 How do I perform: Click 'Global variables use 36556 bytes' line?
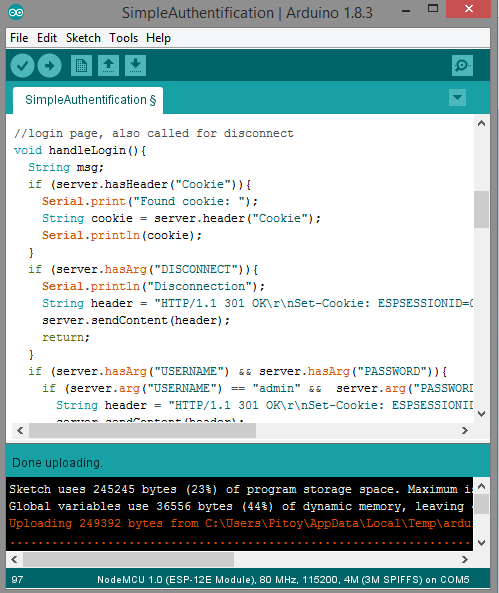(x=241, y=506)
